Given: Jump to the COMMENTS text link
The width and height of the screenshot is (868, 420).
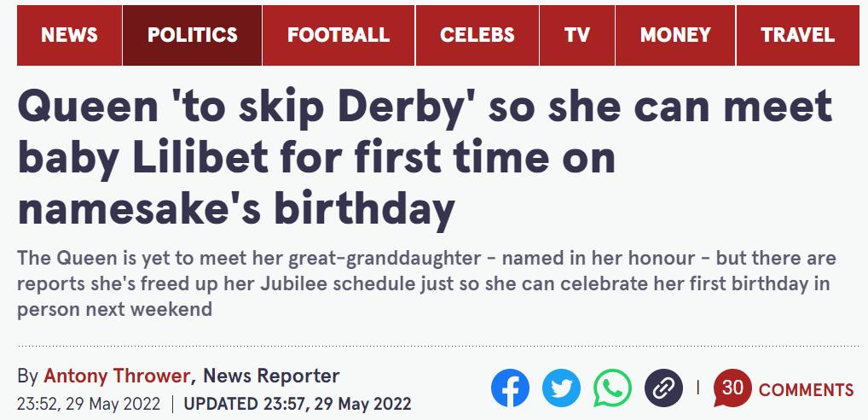Looking at the screenshot, I should tap(806, 390).
